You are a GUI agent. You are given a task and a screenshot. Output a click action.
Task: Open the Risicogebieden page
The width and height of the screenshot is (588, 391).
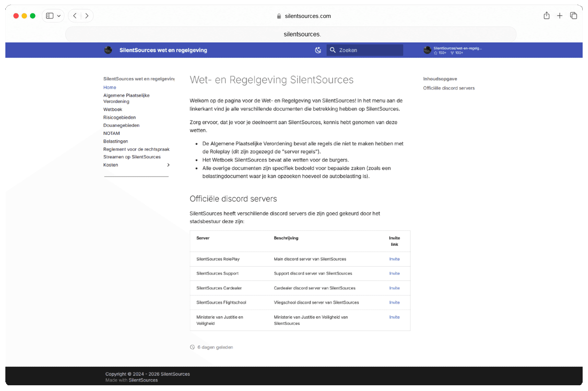click(x=119, y=118)
